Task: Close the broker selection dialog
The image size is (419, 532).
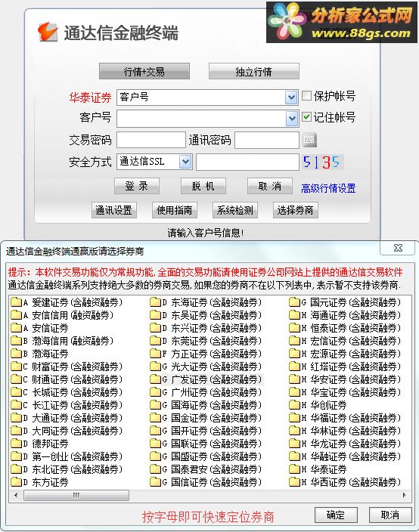Action: coord(398,248)
